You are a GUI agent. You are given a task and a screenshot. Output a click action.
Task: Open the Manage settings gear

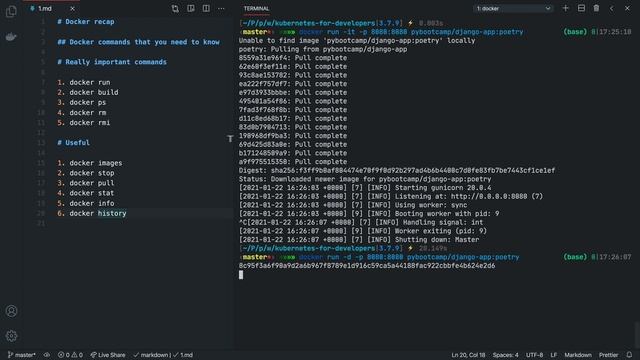tap(11, 336)
